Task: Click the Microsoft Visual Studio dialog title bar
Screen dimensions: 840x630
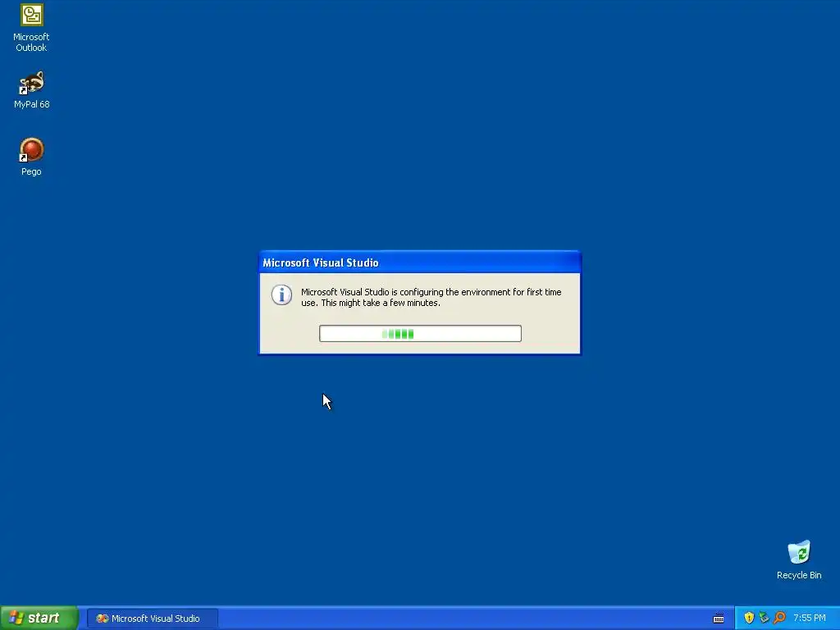Action: pos(420,262)
